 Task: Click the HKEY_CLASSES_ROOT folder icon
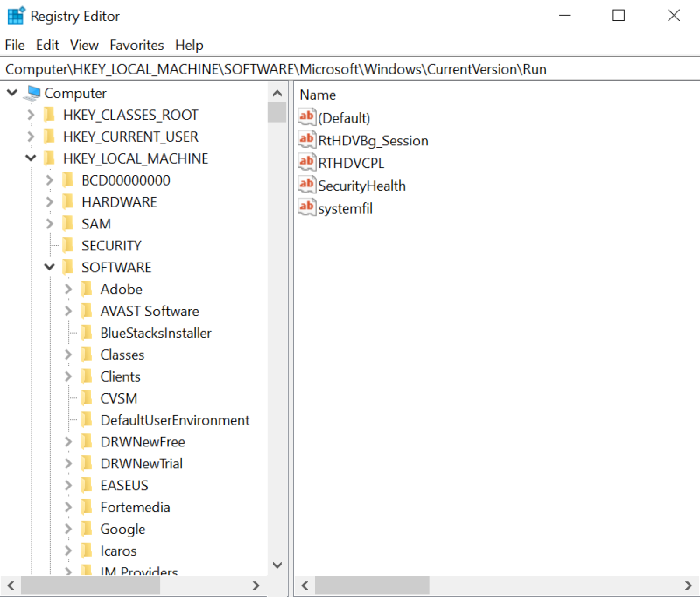point(49,115)
